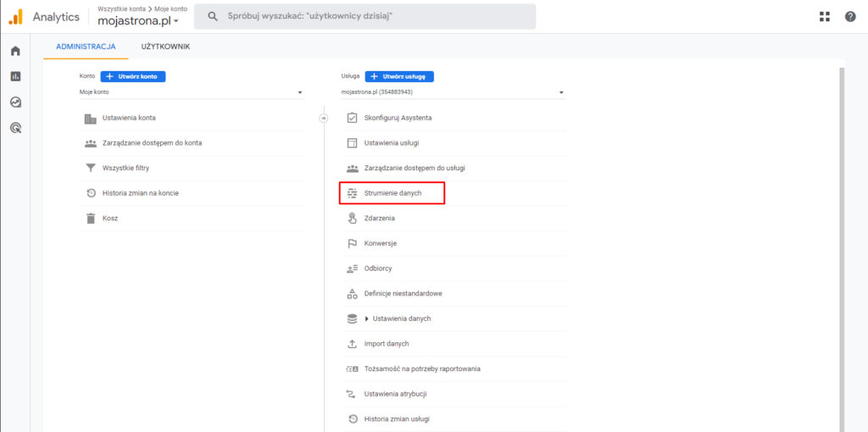Open Strumienie danych settings

point(392,193)
